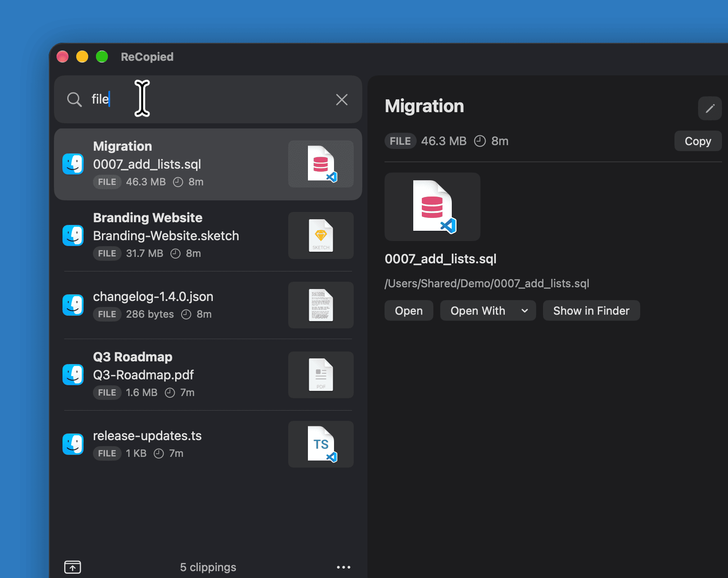The image size is (728, 578).
Task: Click the clock icon in detail pane
Action: pyautogui.click(x=480, y=141)
